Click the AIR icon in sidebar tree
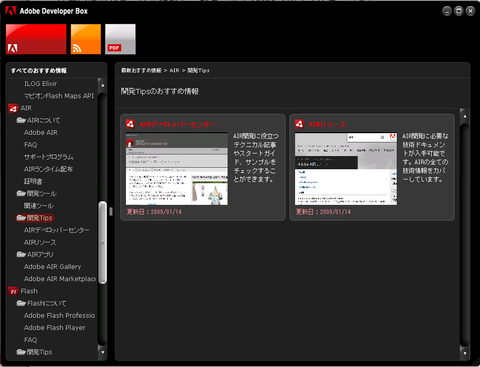 tap(13, 108)
